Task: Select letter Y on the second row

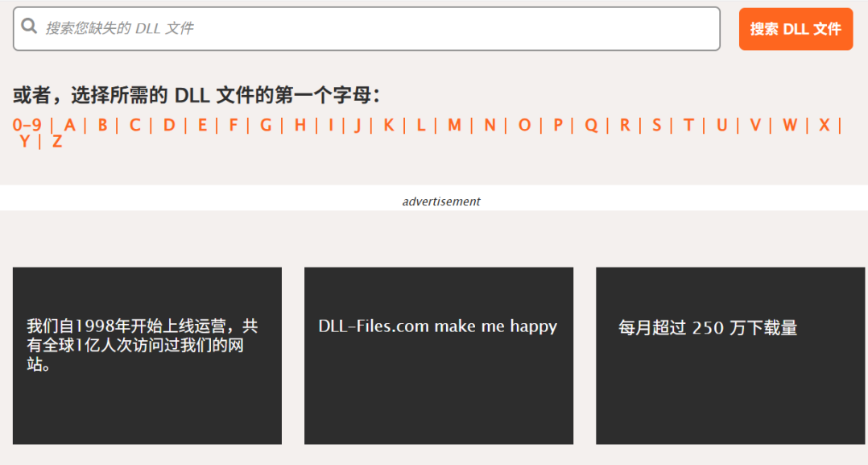Action: [25, 142]
